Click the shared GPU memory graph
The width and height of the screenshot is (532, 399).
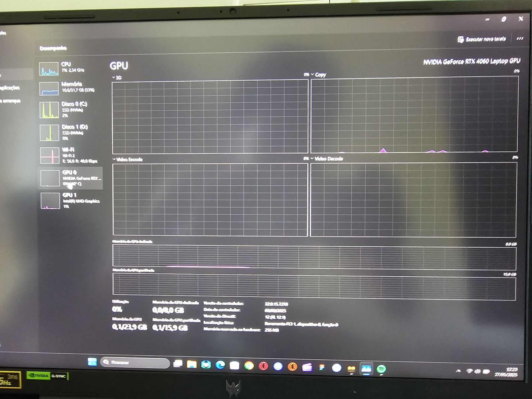click(314, 286)
